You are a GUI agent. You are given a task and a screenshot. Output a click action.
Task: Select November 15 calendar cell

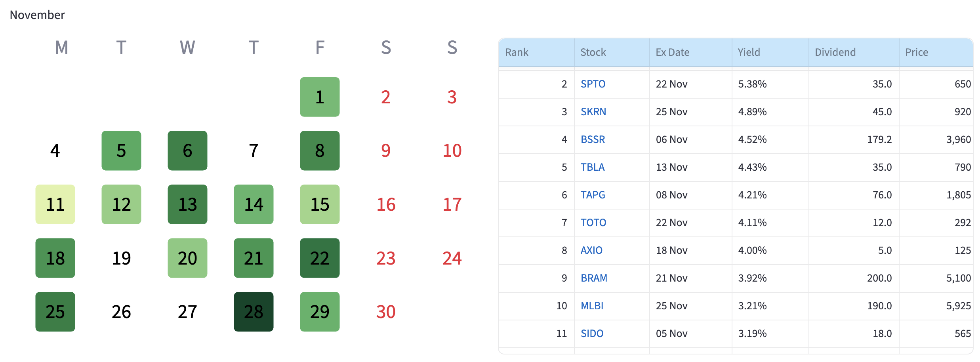coord(320,204)
